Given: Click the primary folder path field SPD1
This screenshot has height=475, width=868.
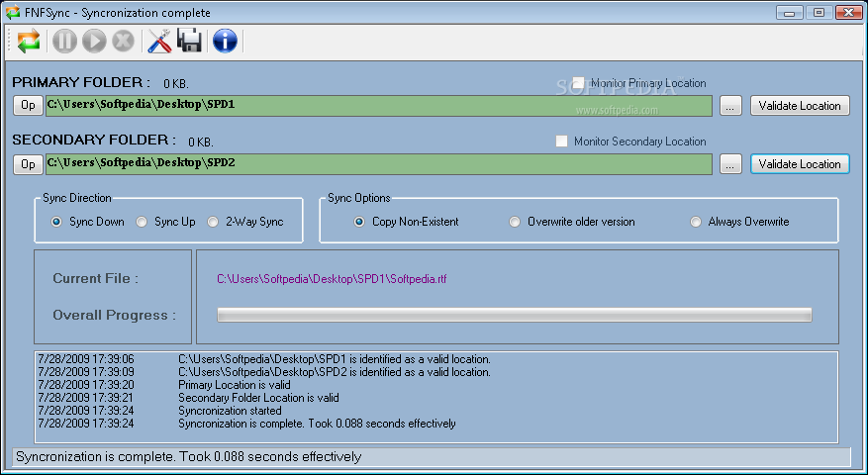Looking at the screenshot, I should (x=379, y=106).
